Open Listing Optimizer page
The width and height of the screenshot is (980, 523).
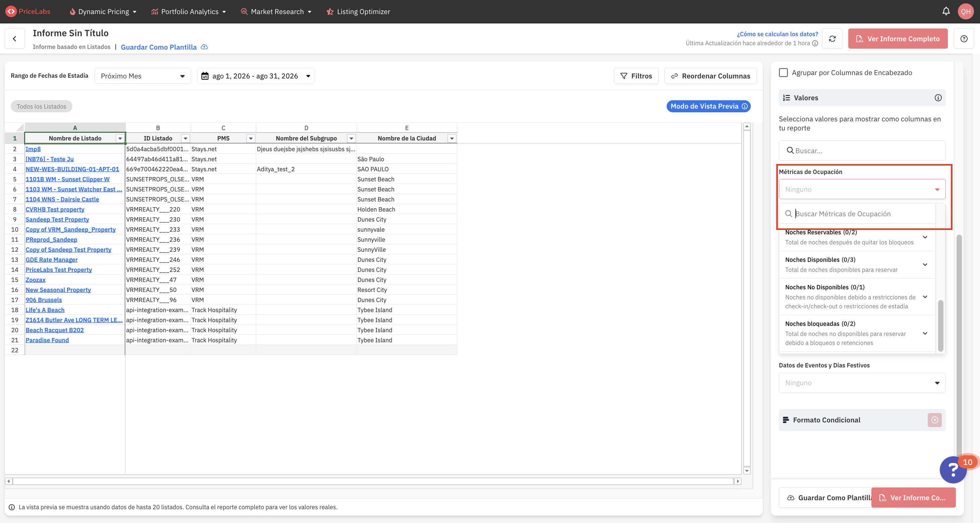[358, 11]
